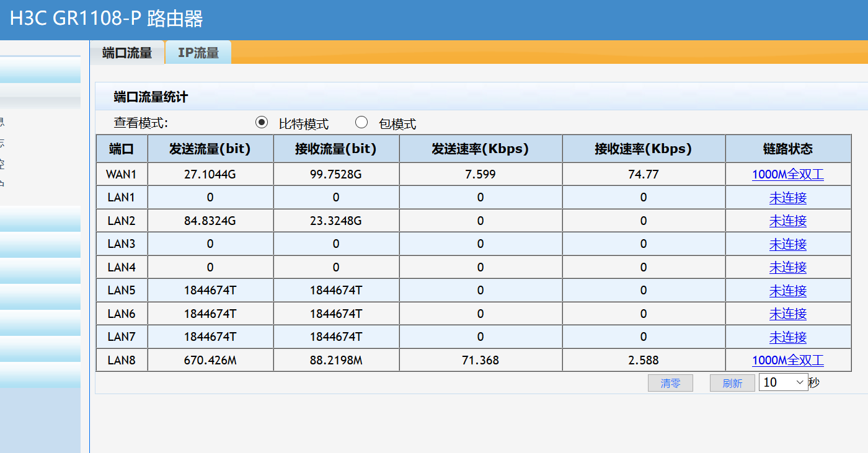Click the 未连接 link for LAN5
This screenshot has height=453, width=868.
point(787,290)
